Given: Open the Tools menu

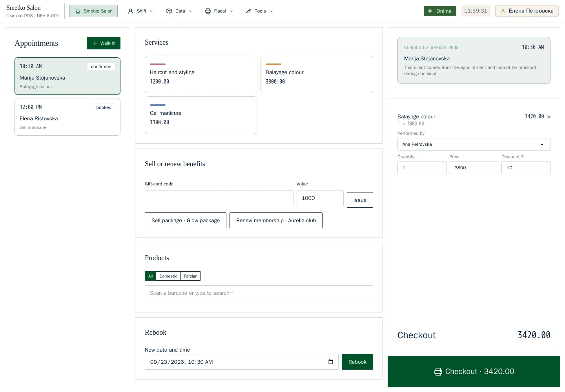Looking at the screenshot, I should 259,11.
